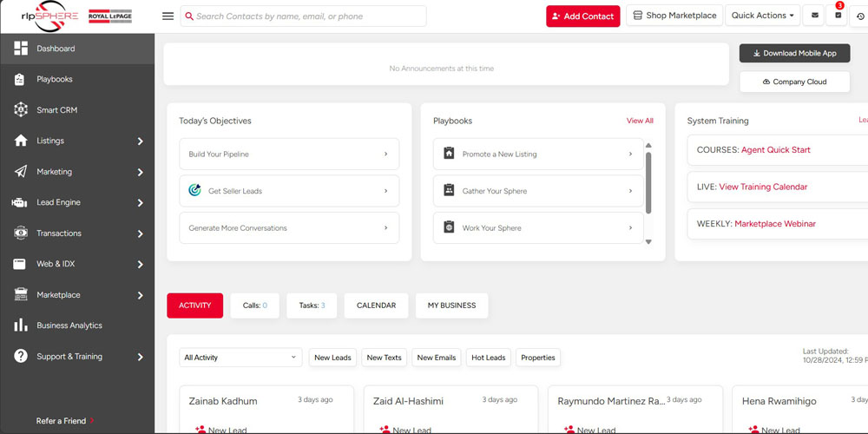Open the Agent Quick Start link
Screen dimensions: 868x434
coord(775,150)
